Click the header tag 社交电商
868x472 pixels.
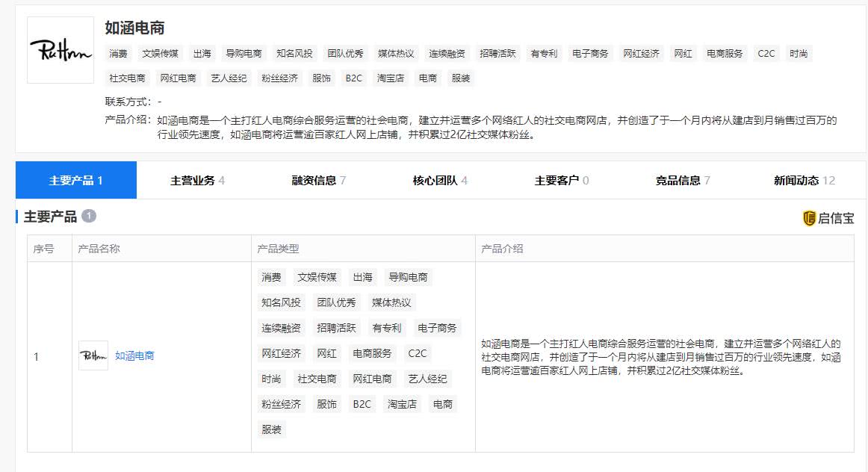pos(127,78)
